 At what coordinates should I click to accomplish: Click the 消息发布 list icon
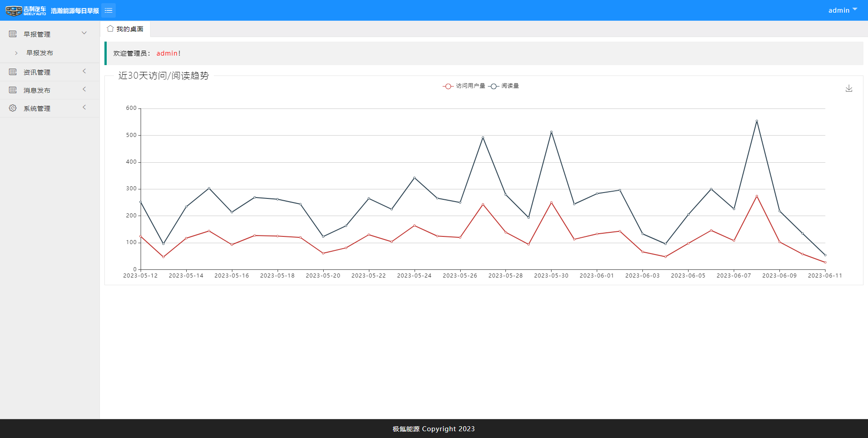[x=13, y=90]
